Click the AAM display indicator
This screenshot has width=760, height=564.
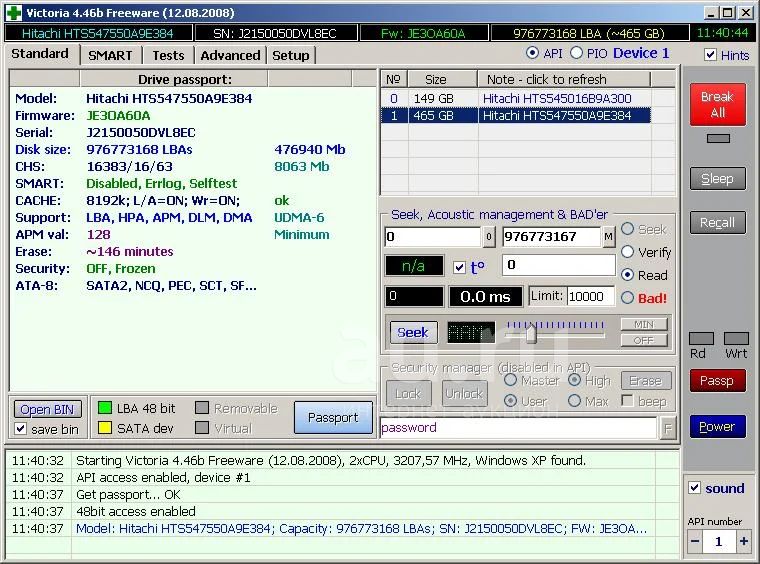click(x=471, y=332)
